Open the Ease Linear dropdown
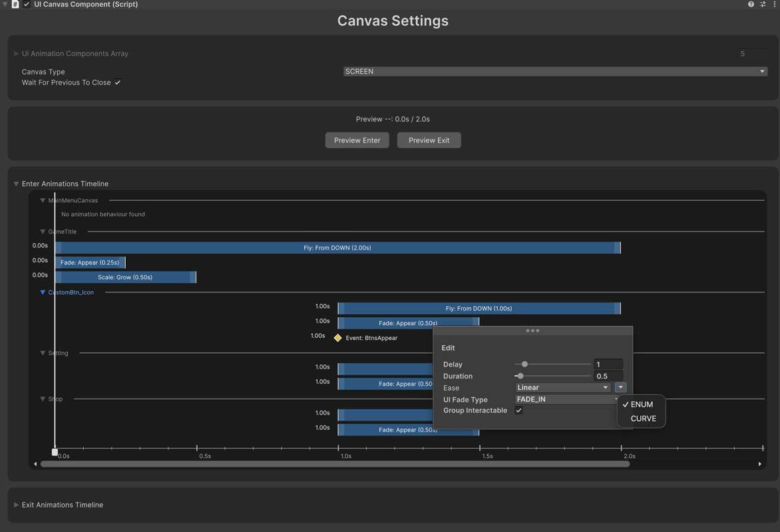The height and width of the screenshot is (532, 780). click(562, 388)
